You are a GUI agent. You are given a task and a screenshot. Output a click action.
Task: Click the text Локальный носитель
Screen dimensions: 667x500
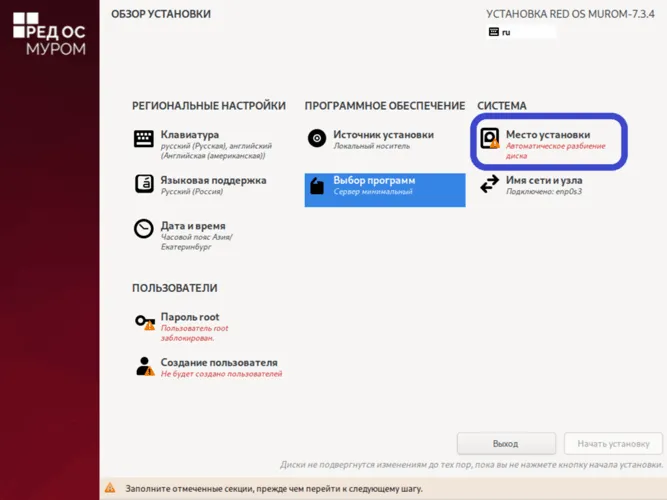click(x=371, y=146)
